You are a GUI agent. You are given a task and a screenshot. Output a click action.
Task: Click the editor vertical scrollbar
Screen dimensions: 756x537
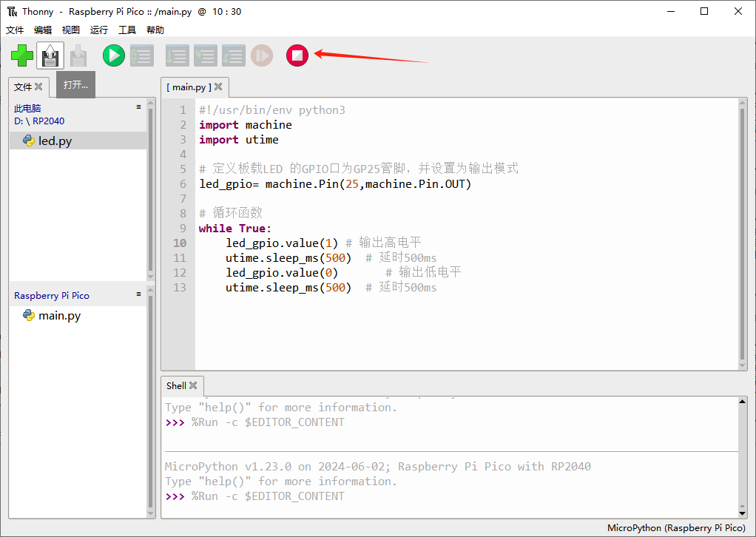tap(743, 234)
